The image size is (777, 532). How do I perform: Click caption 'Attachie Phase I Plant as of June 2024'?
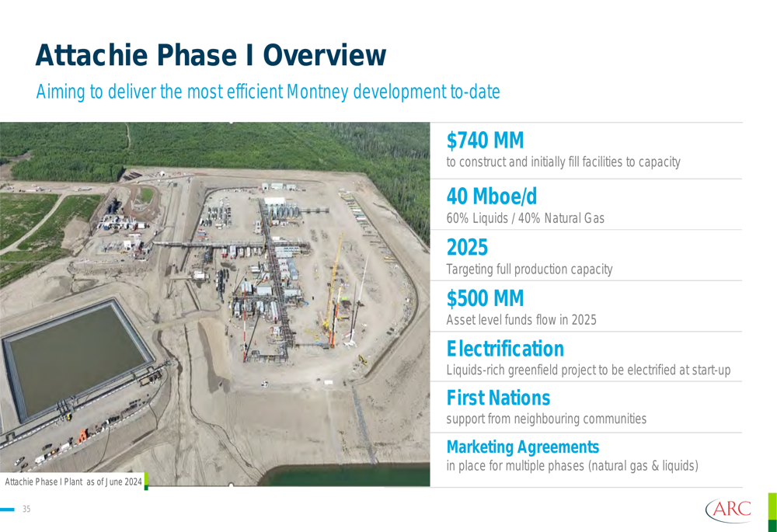coord(73,482)
